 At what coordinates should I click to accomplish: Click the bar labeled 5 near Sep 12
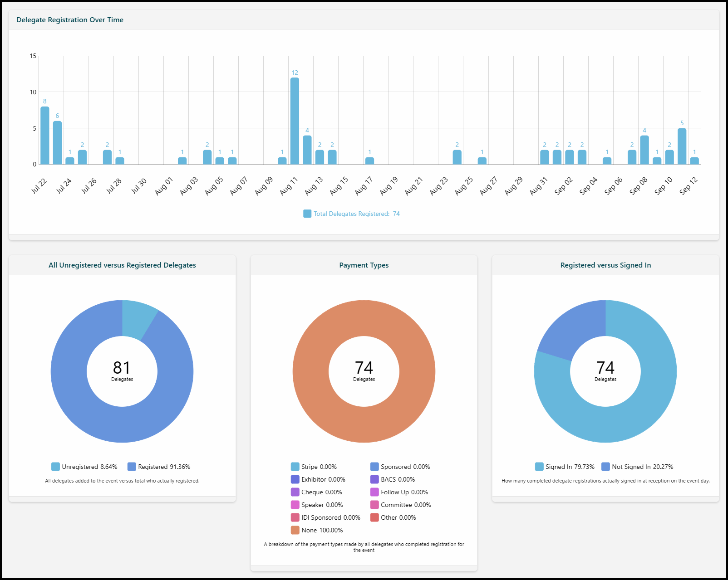pos(682,146)
